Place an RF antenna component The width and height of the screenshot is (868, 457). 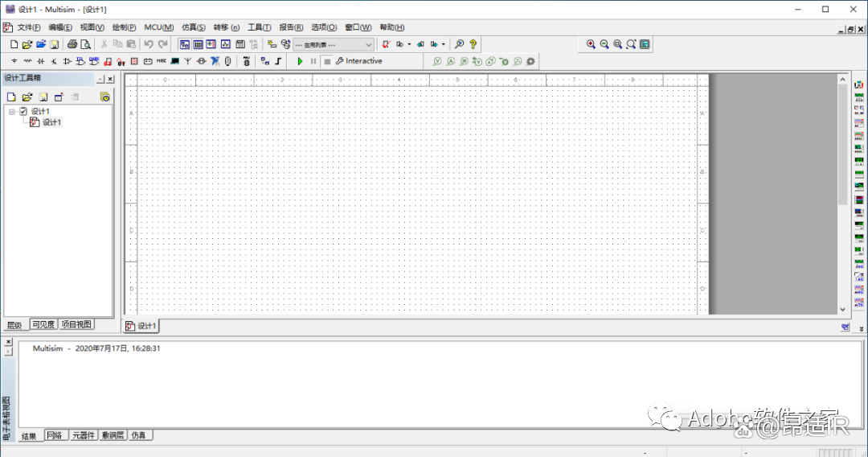click(x=188, y=61)
